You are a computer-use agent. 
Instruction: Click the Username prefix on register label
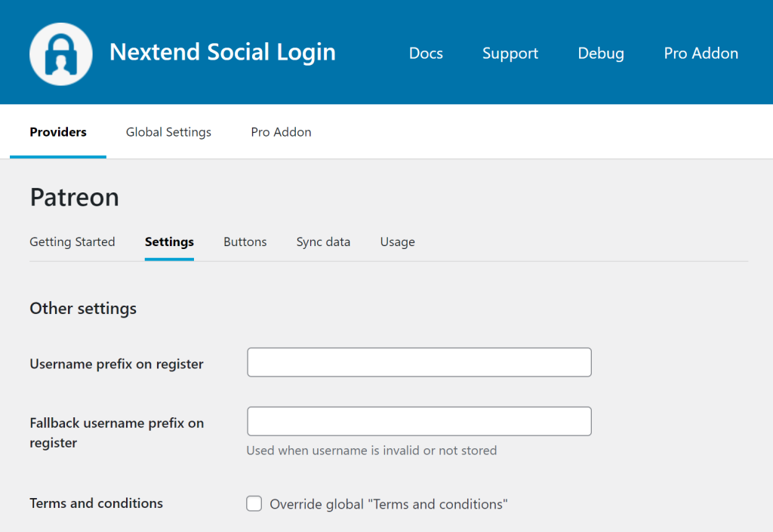coord(116,364)
